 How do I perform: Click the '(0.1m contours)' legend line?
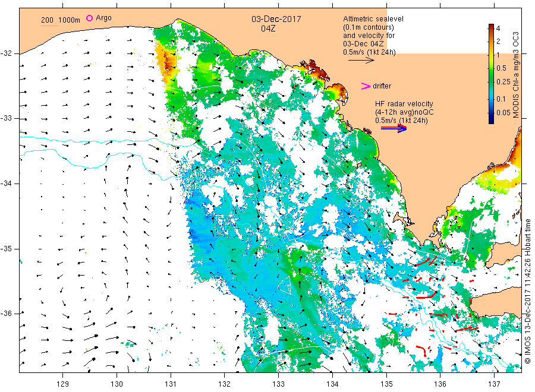click(369, 27)
